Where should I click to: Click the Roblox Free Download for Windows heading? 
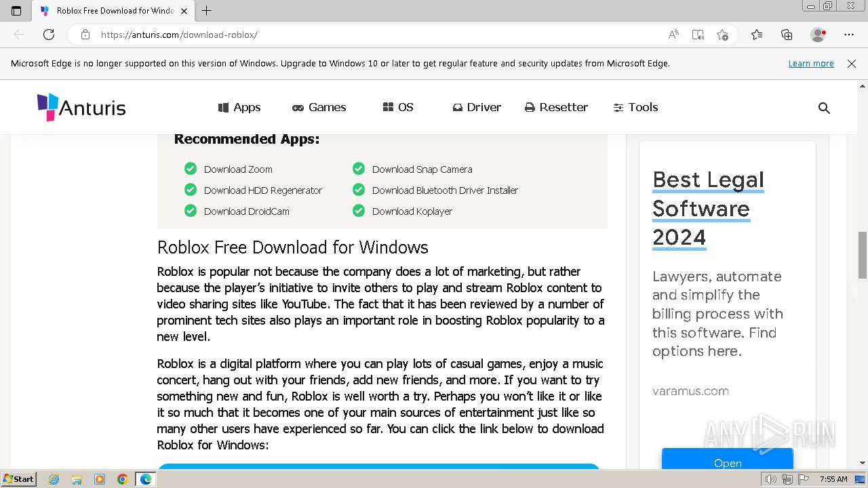(x=293, y=247)
